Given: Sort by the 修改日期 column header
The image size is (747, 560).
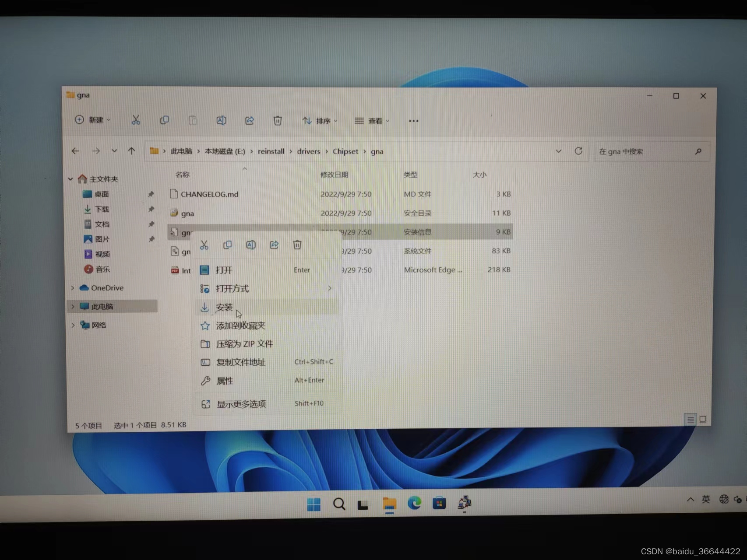Looking at the screenshot, I should [334, 175].
